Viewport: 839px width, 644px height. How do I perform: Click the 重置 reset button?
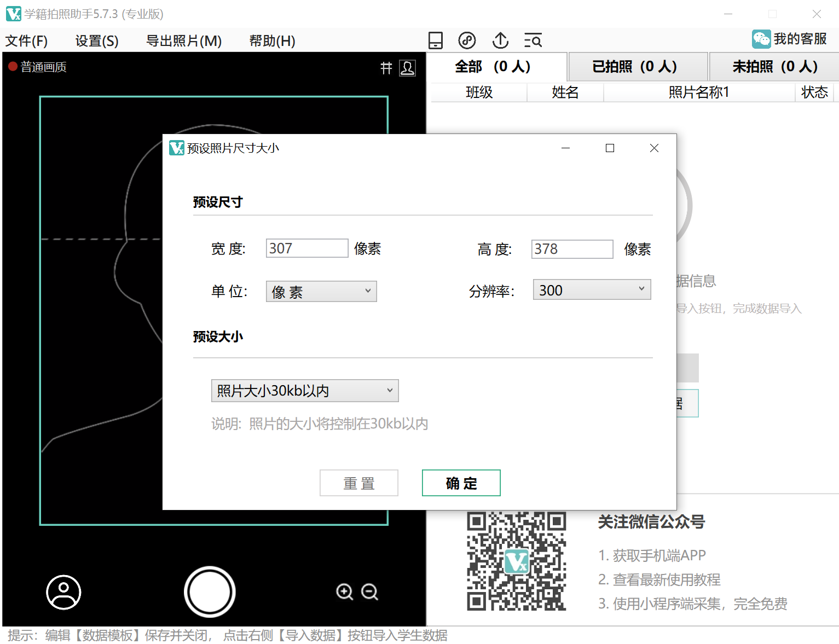(358, 483)
